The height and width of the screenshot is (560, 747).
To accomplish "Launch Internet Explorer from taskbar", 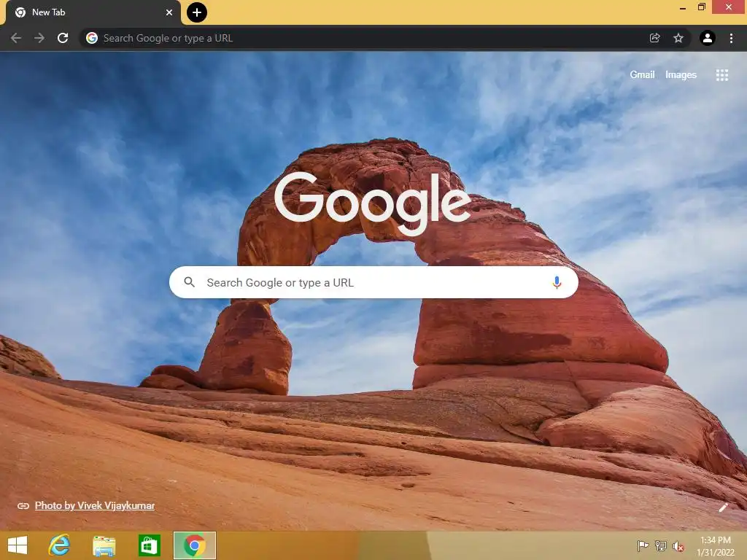I will coord(59,545).
